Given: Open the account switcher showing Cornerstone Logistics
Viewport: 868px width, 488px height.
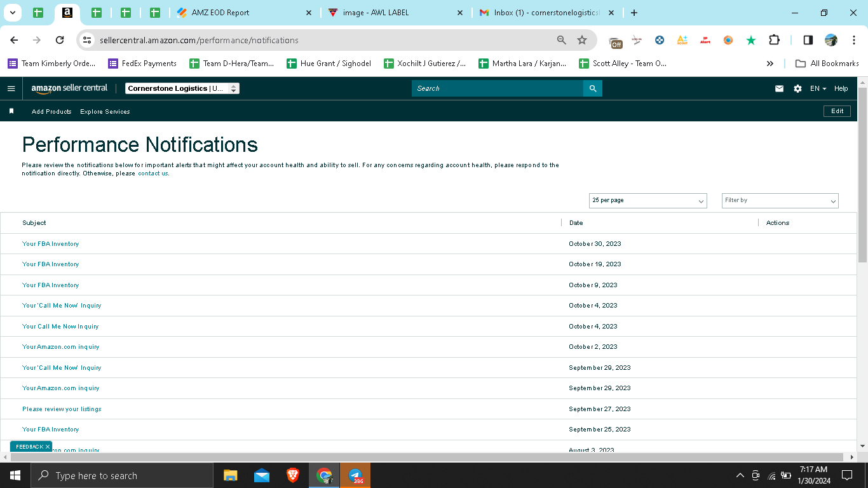Looking at the screenshot, I should [x=182, y=88].
